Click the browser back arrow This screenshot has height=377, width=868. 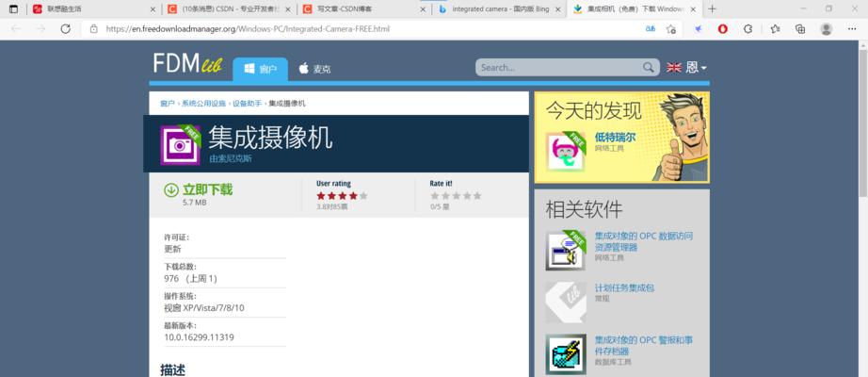point(16,29)
